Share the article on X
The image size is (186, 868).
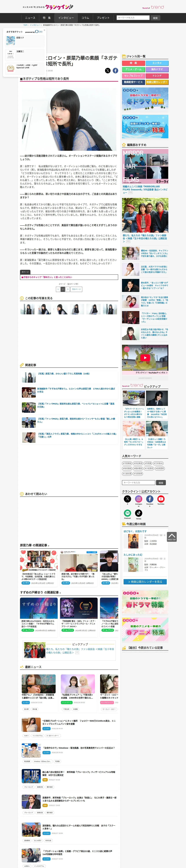coord(108,70)
